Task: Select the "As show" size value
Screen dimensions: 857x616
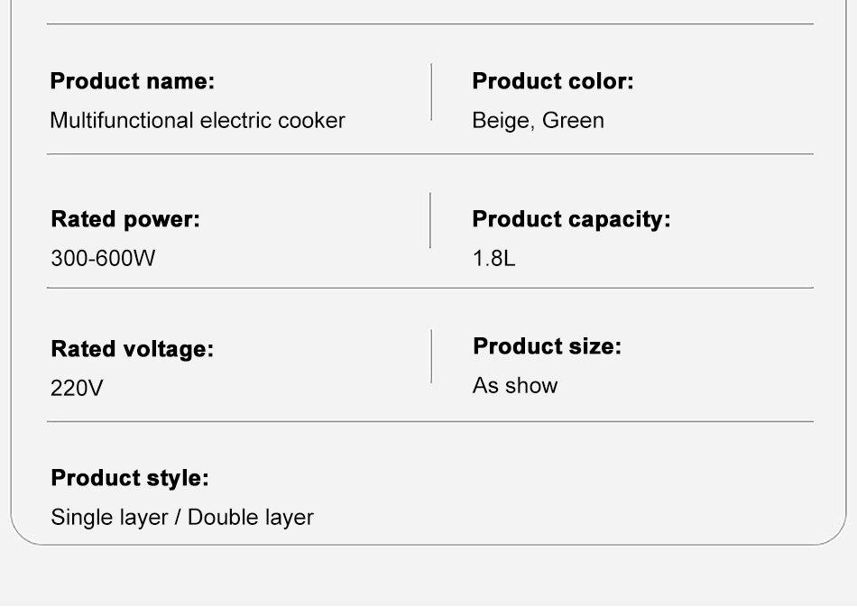Action: [515, 386]
